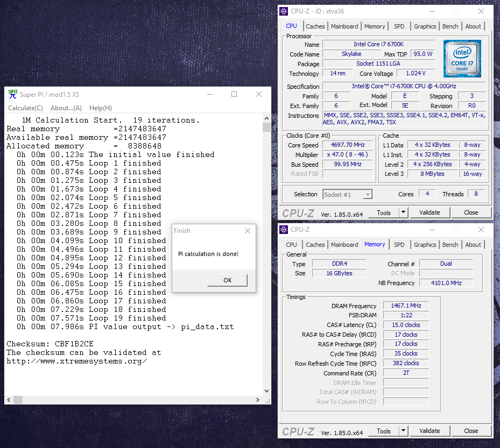Click the Checksum: CBF1B2CE line

coord(50,344)
